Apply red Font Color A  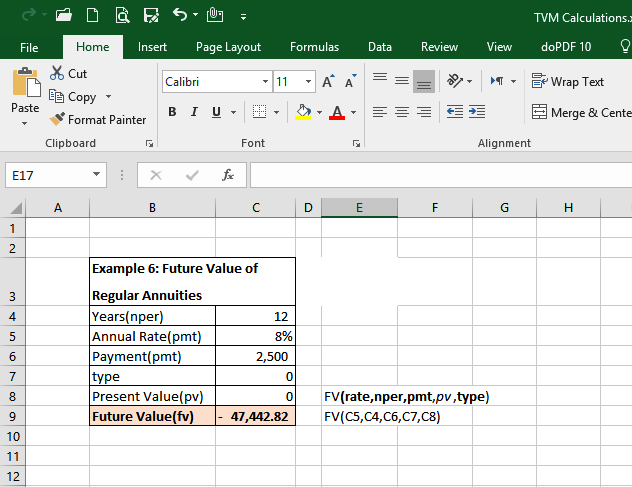(337, 112)
